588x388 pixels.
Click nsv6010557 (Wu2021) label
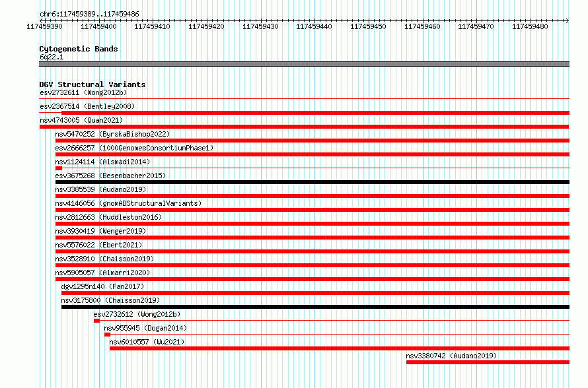point(147,342)
